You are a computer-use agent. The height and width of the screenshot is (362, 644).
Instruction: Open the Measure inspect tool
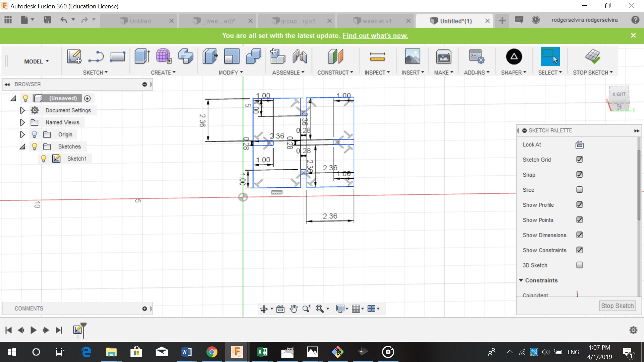pyautogui.click(x=377, y=56)
